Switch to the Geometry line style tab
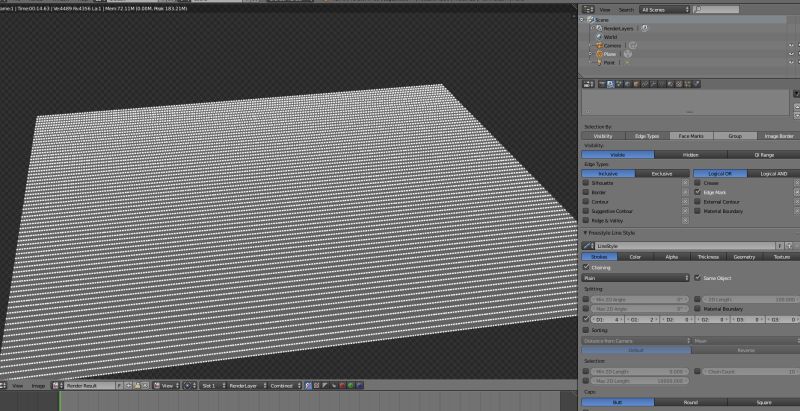The height and width of the screenshot is (411, 800). point(744,257)
